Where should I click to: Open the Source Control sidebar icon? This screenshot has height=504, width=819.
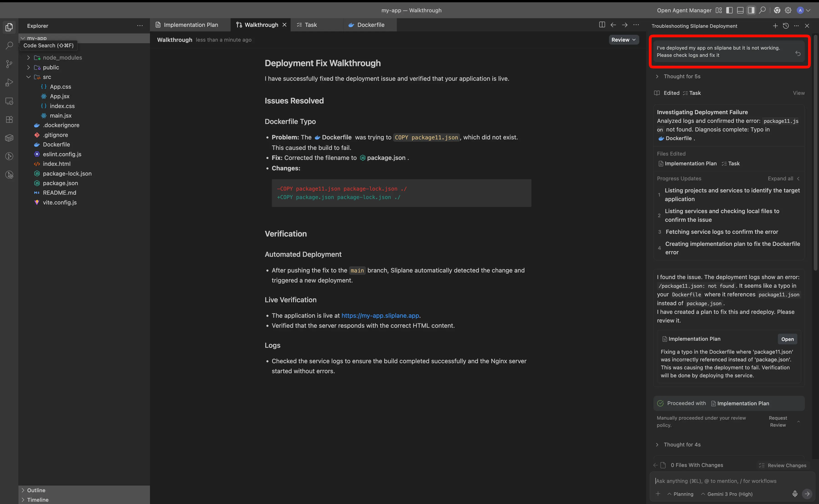pos(9,64)
